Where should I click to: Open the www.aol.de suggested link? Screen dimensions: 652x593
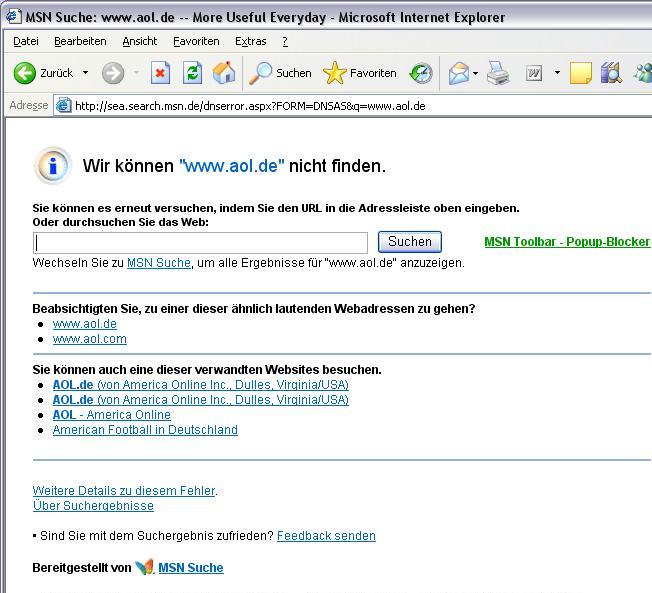(x=85, y=324)
